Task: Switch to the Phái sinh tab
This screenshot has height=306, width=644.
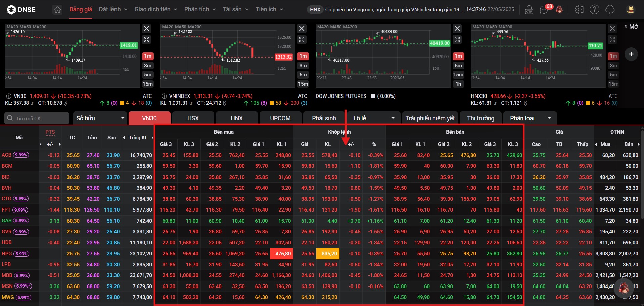Action: [324, 118]
